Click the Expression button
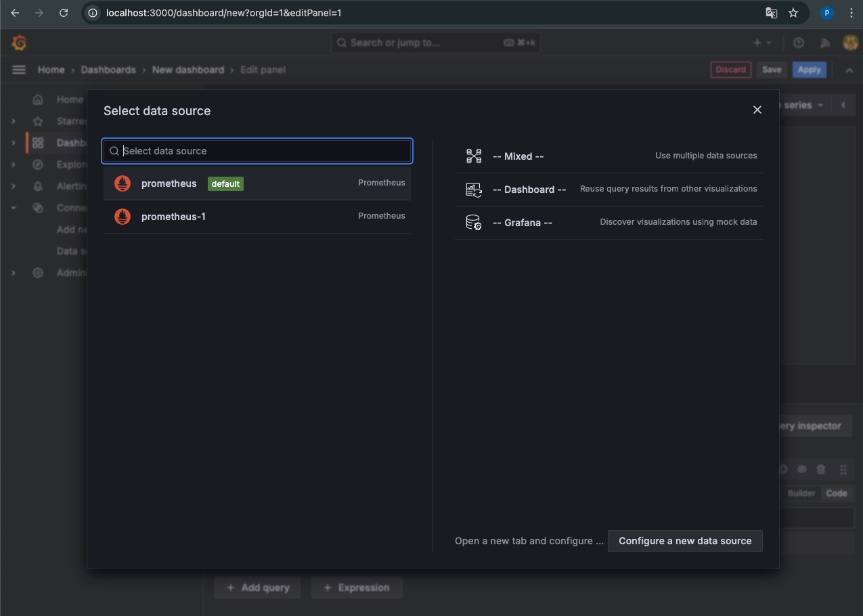This screenshot has width=863, height=616. coord(357,588)
